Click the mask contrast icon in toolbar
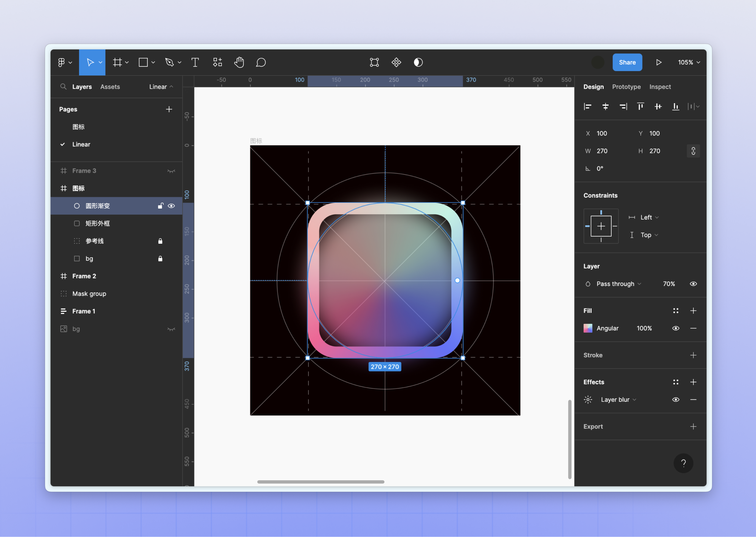Viewport: 756px width, 537px height. 418,62
